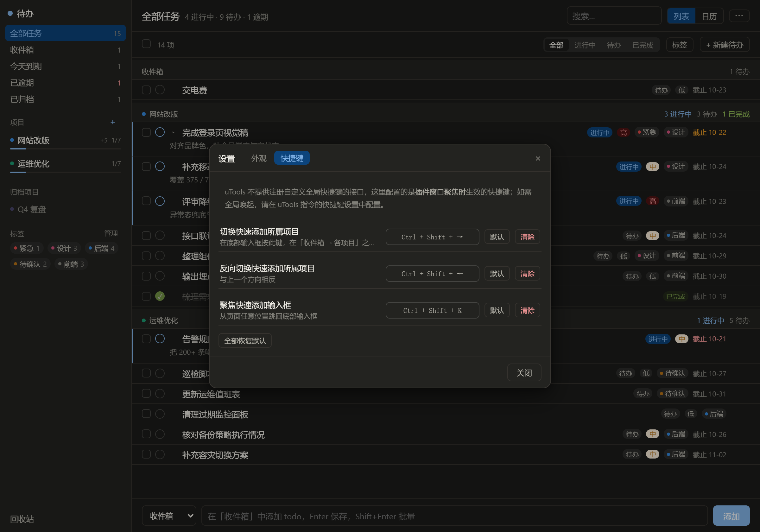This screenshot has width=760, height=532.
Task: Open 管理 tags link in sidebar
Action: click(x=111, y=233)
